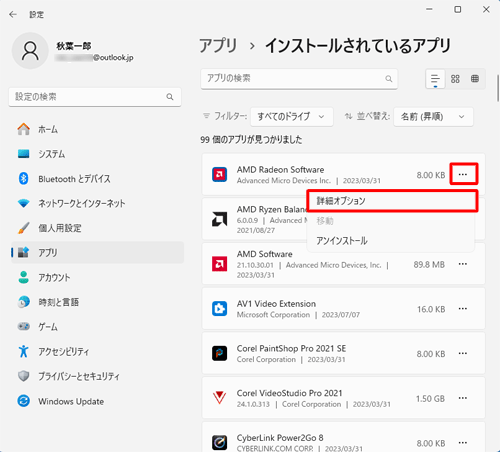Image resolution: width=500 pixels, height=452 pixels.
Task: Click the Windows Update refresh icon
Action: point(24,401)
